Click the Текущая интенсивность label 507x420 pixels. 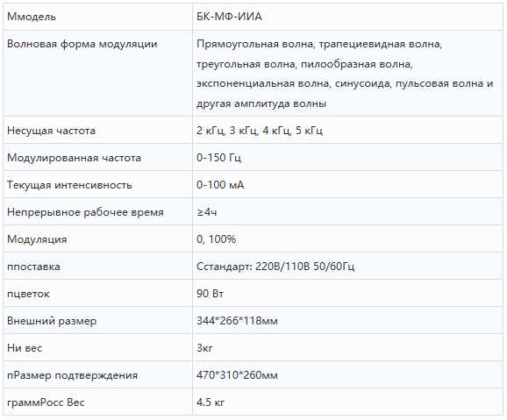pyautogui.click(x=69, y=185)
